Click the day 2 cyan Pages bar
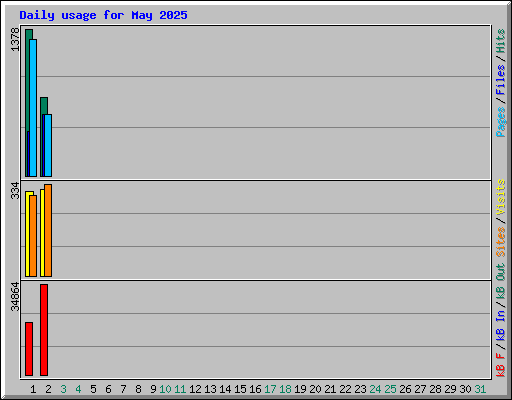512x400 pixels. (x=48, y=145)
